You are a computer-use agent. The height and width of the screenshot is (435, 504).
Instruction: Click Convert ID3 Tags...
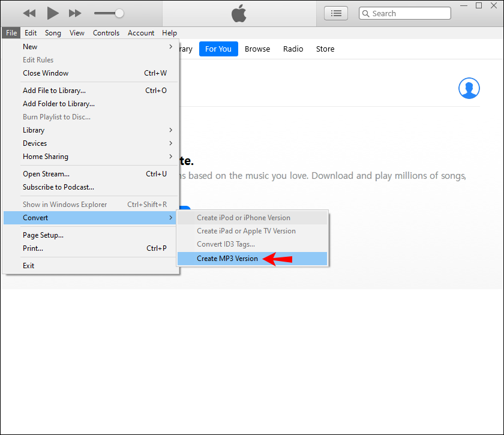coord(253,244)
